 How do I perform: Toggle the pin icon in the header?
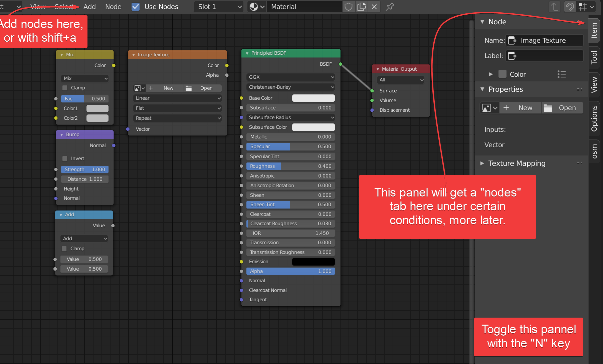(x=390, y=7)
